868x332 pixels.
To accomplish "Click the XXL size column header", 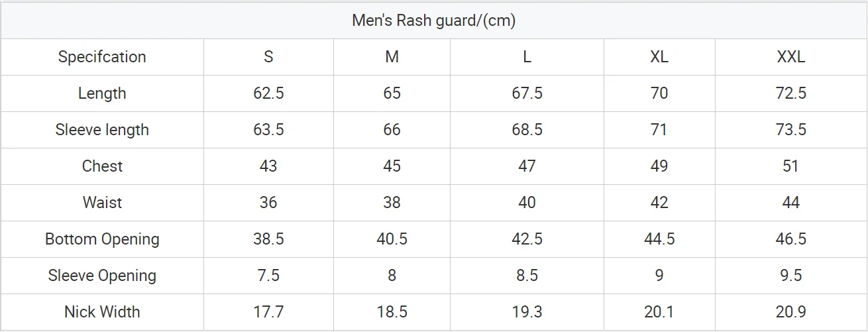I will coord(790,57).
